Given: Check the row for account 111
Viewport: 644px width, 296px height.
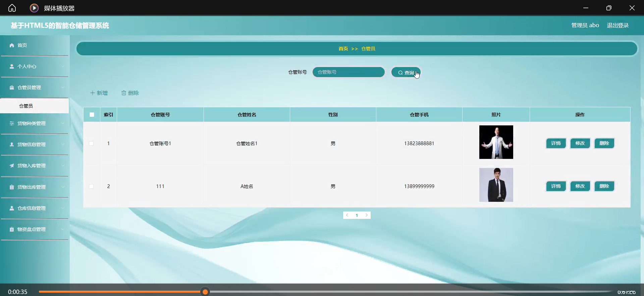Looking at the screenshot, I should [91, 186].
